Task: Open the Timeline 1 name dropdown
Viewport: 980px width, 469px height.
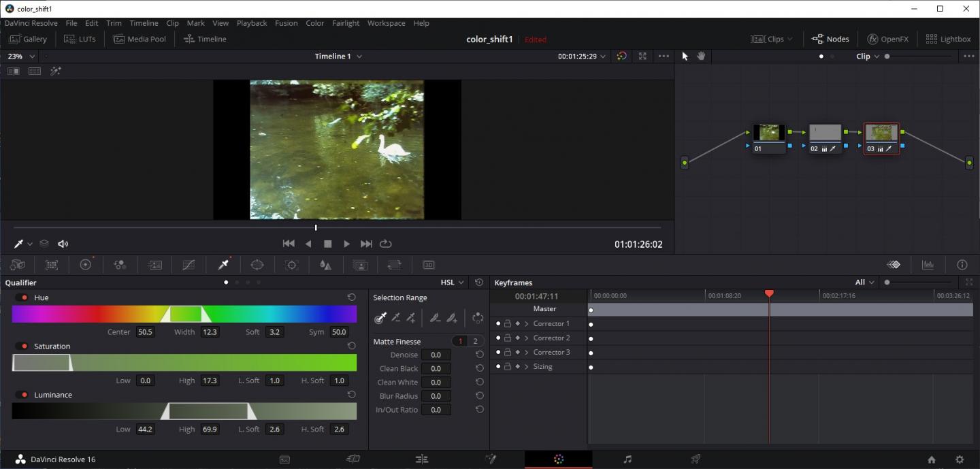Action: coord(338,56)
